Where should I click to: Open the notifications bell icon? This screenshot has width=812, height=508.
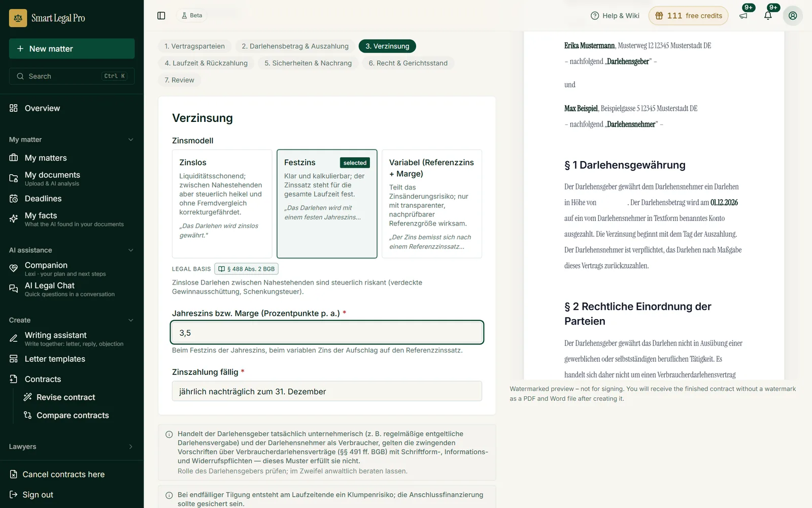click(x=768, y=16)
